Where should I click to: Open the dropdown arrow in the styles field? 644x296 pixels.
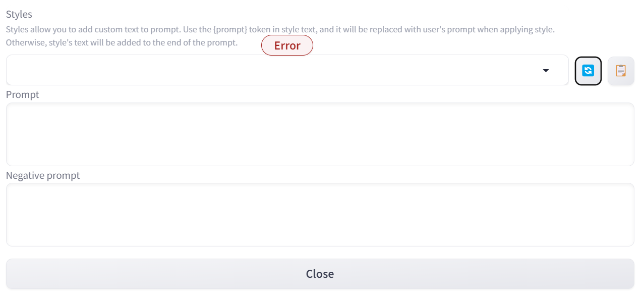(546, 70)
